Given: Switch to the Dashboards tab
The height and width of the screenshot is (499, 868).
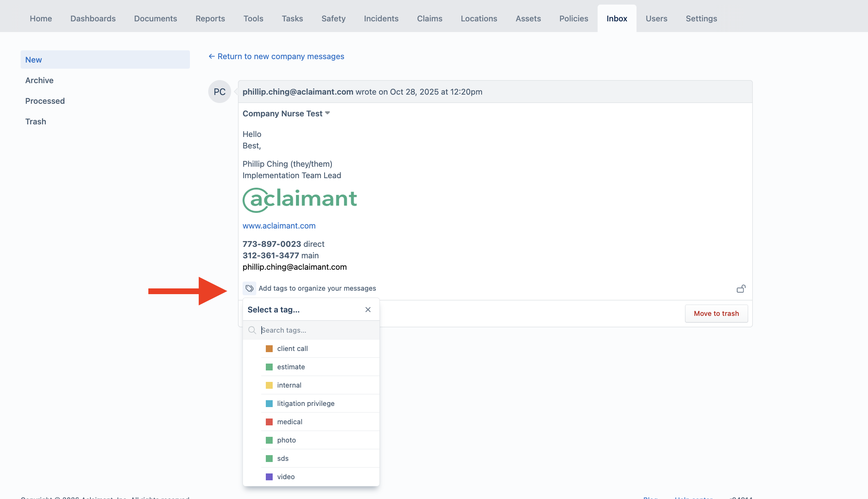Looking at the screenshot, I should click(x=93, y=18).
